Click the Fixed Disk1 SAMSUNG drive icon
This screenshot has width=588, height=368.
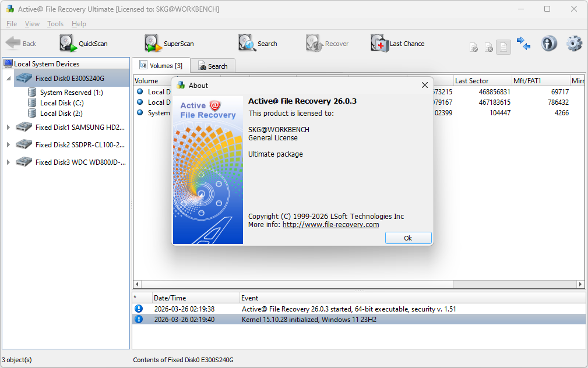(24, 128)
